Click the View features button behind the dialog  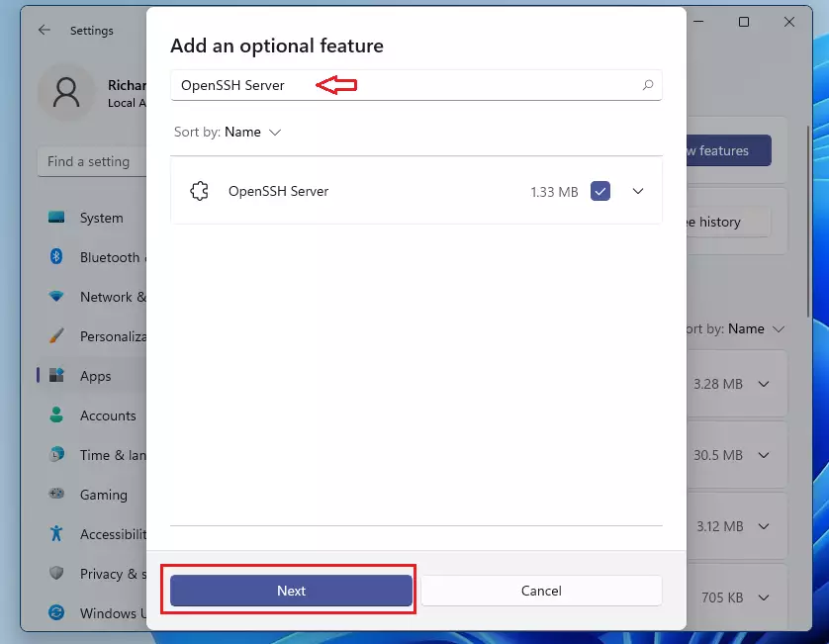point(729,150)
